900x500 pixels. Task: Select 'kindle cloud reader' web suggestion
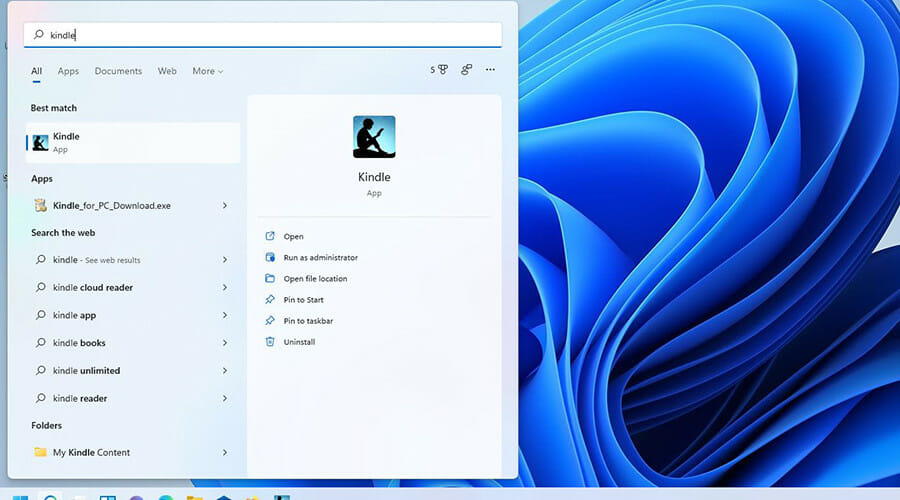(133, 287)
